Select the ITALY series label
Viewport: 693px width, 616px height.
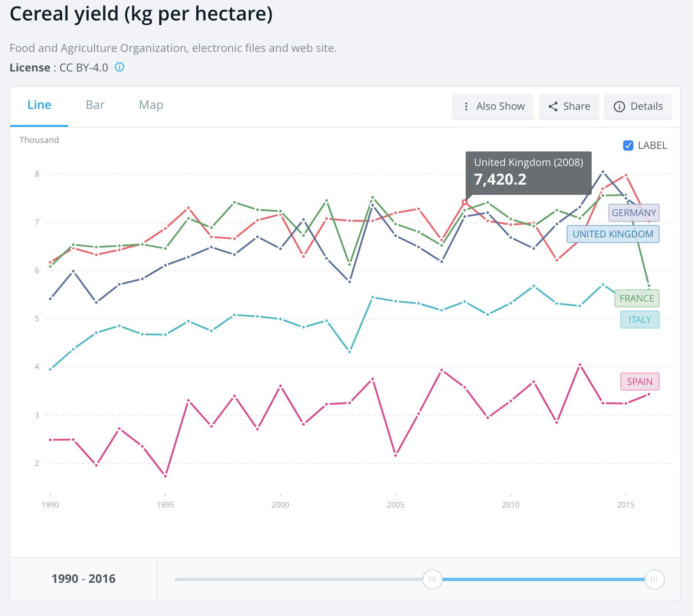(x=639, y=319)
